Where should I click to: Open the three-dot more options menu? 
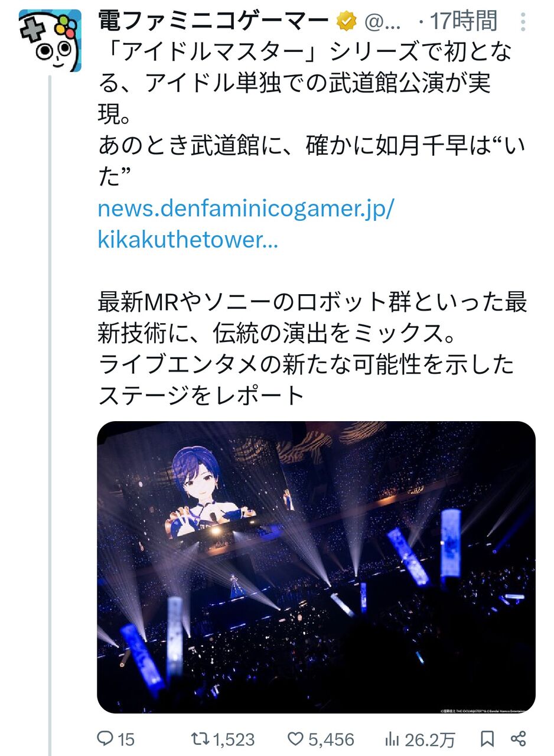click(523, 22)
